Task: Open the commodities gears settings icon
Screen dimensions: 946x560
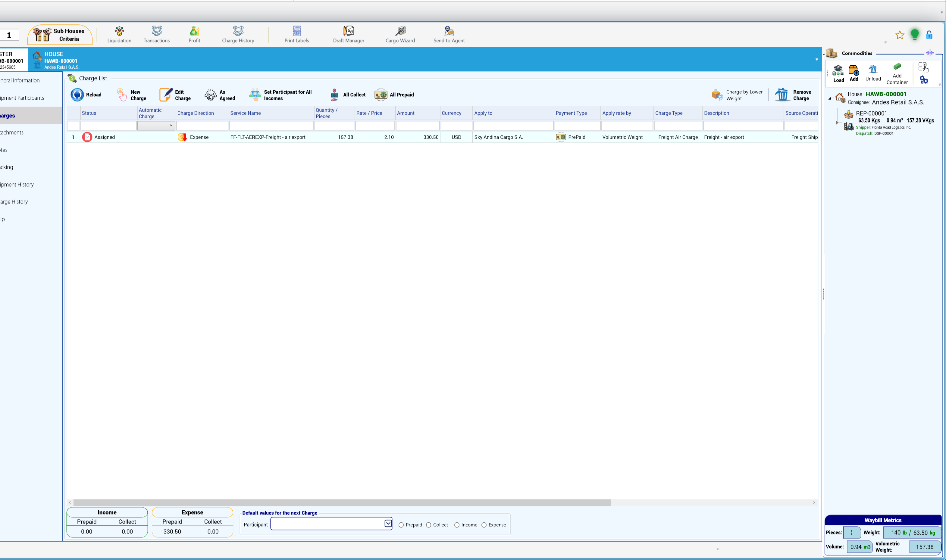Action: pyautogui.click(x=924, y=79)
